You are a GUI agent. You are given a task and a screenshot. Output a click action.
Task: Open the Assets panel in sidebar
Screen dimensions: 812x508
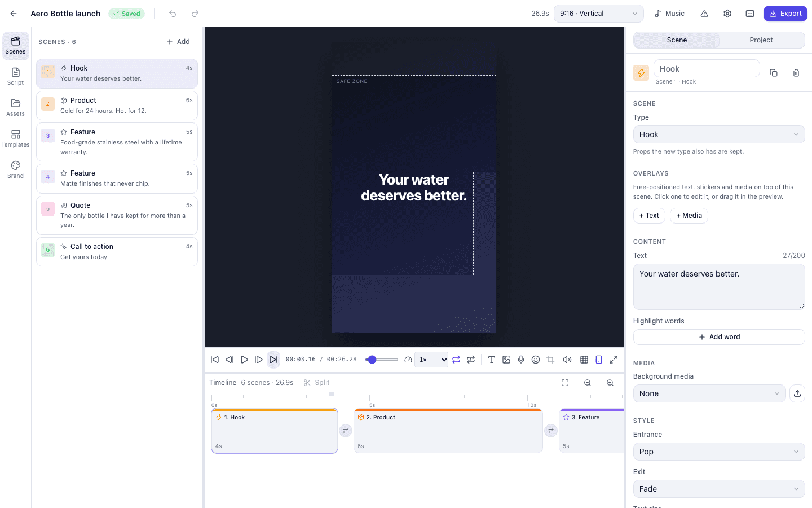point(16,108)
